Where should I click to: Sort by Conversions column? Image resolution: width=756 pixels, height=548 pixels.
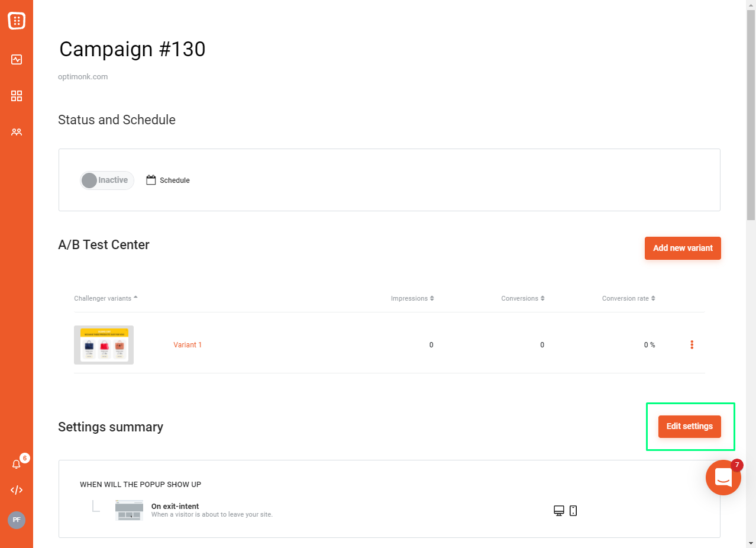[x=523, y=298]
